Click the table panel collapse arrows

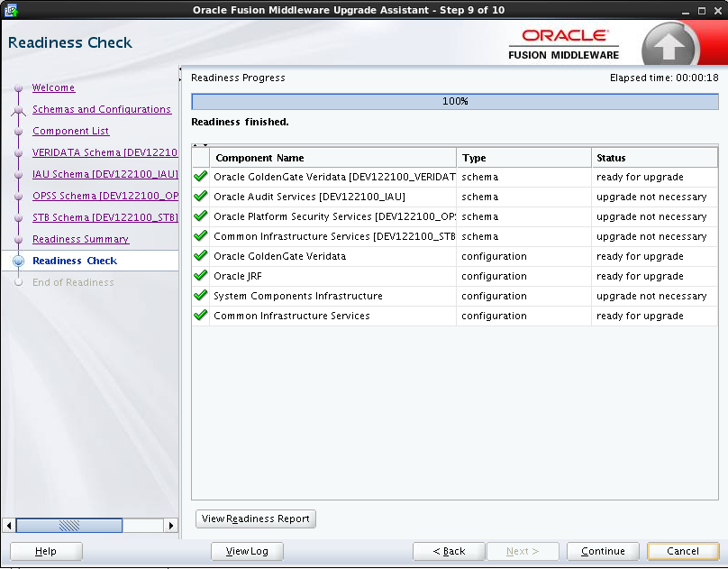pos(200,145)
